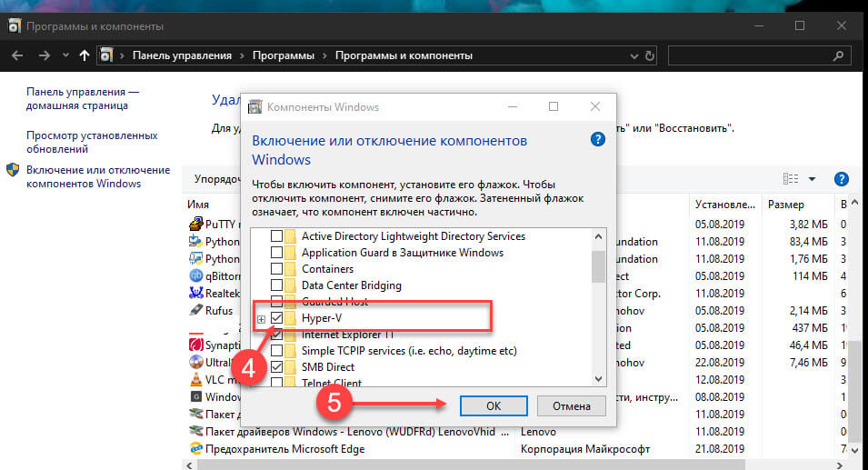This screenshot has height=470, width=868.
Task: Click the Lenovo driver package icon
Action: pos(196,431)
